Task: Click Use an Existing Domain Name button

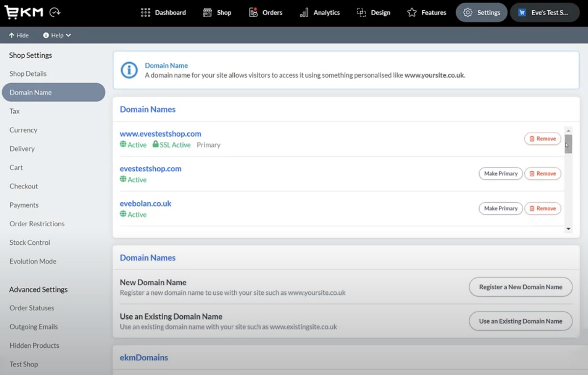Action: [x=520, y=321]
